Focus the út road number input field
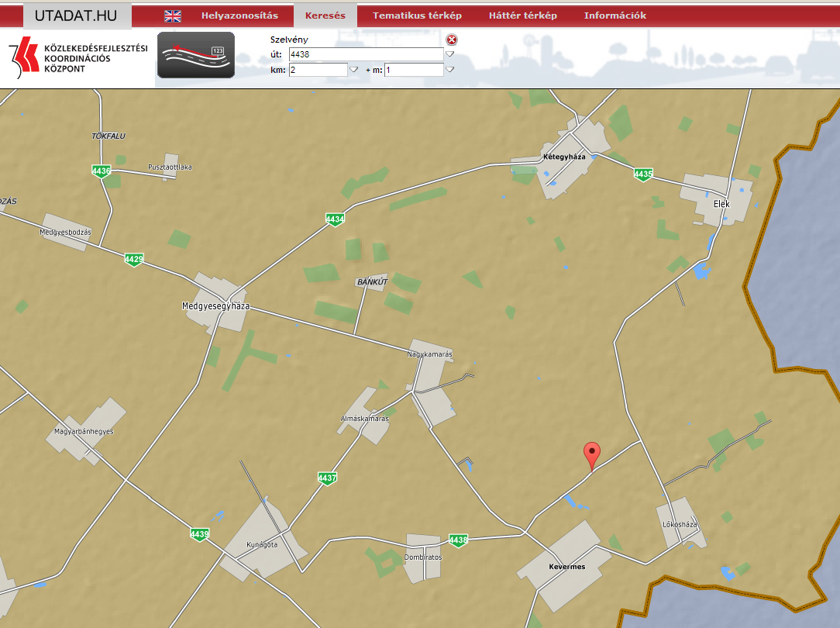 point(365,54)
